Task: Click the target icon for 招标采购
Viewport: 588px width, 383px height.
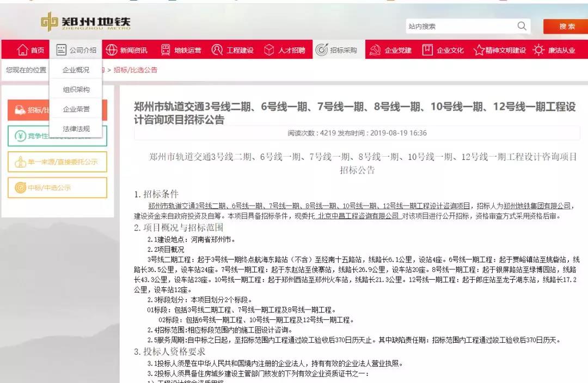Action: click(x=322, y=50)
